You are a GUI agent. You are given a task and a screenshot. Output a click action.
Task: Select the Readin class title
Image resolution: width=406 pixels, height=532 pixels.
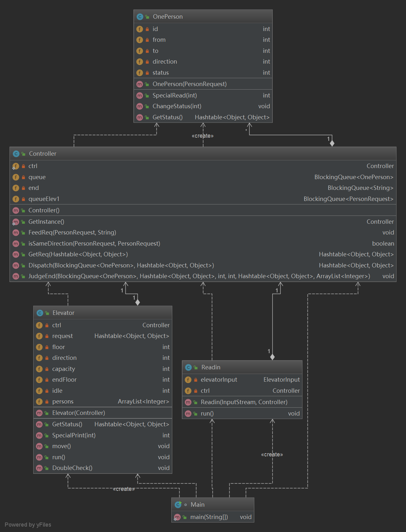[x=211, y=367]
